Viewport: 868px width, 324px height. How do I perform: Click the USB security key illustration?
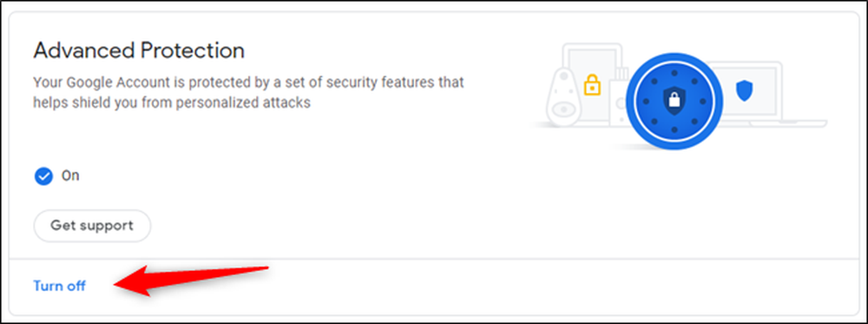click(x=620, y=97)
